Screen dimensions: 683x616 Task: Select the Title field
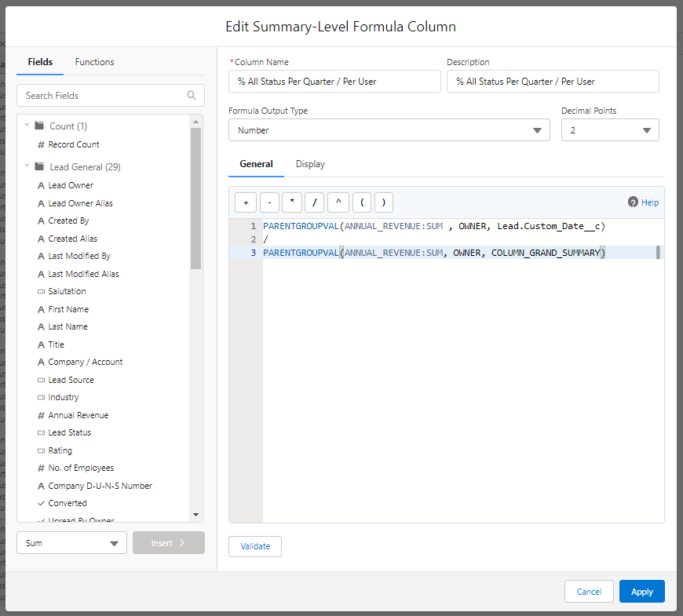pos(56,344)
